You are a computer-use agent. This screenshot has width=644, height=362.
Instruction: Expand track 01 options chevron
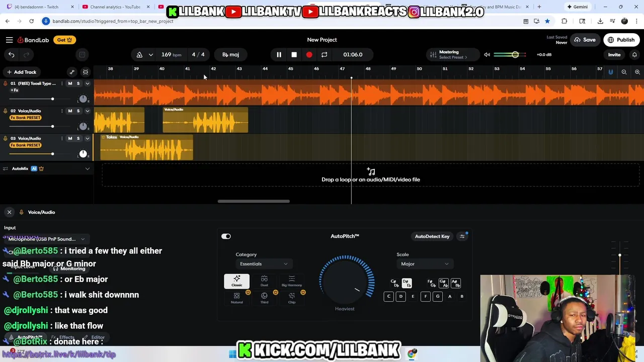(87, 83)
